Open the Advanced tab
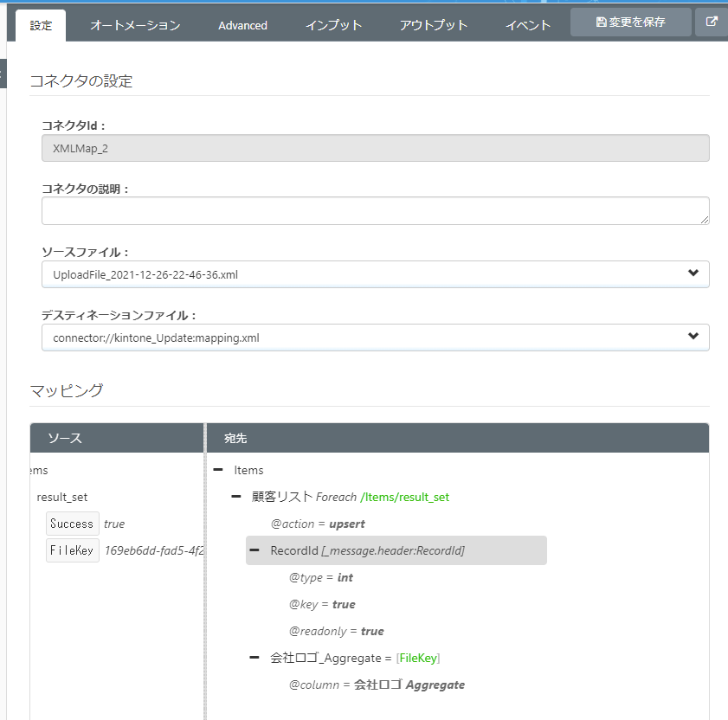The image size is (728, 720). pos(242,25)
